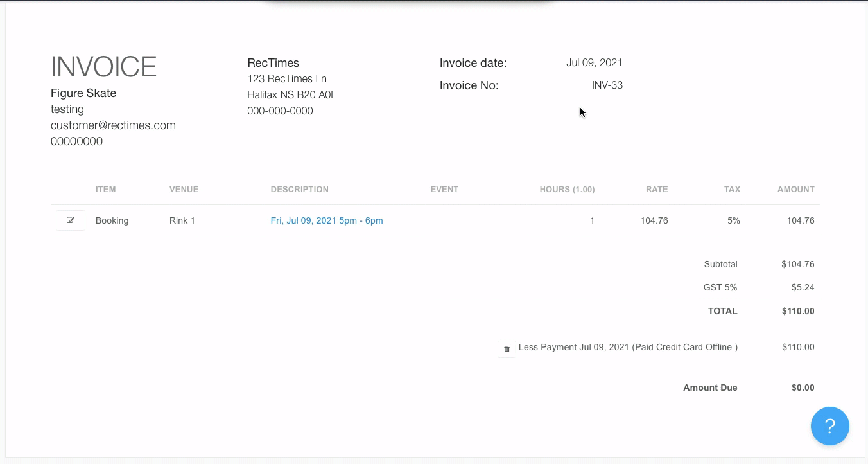The width and height of the screenshot is (868, 464).
Task: Click the ITEM column header
Action: [x=105, y=190]
